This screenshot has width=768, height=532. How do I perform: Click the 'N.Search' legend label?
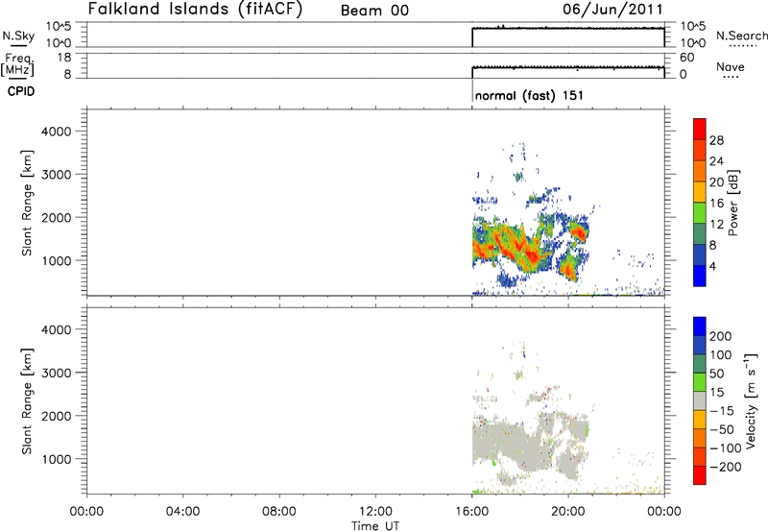point(742,36)
